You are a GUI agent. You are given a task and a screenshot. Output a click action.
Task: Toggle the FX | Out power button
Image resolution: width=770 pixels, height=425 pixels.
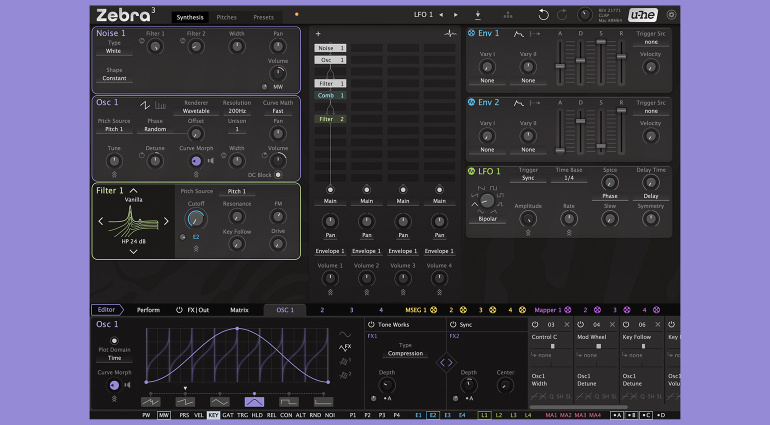click(178, 310)
